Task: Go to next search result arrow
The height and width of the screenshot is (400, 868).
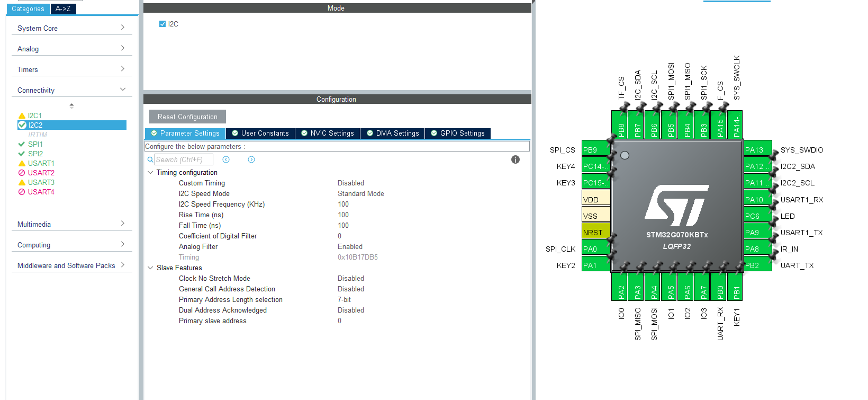Action: pyautogui.click(x=251, y=159)
